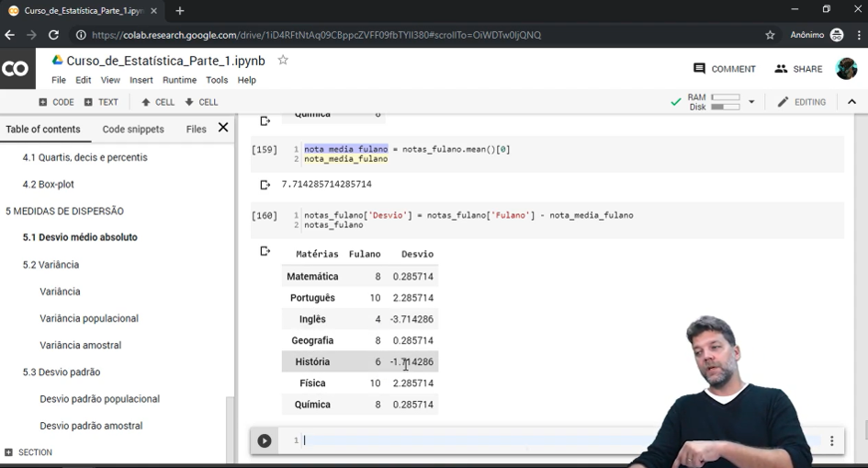Go to section 4.2 Box-plot
The height and width of the screenshot is (468, 868).
pyautogui.click(x=48, y=185)
